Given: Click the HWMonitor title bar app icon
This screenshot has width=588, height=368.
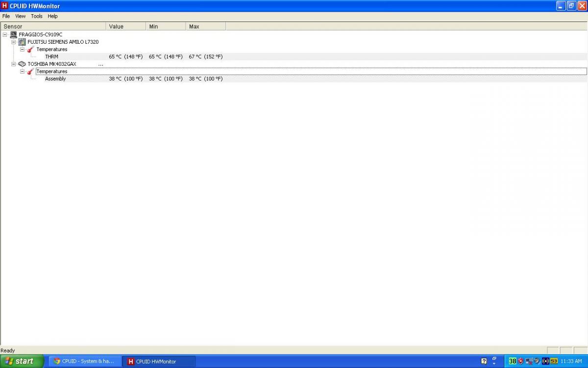Looking at the screenshot, I should pyautogui.click(x=4, y=6).
